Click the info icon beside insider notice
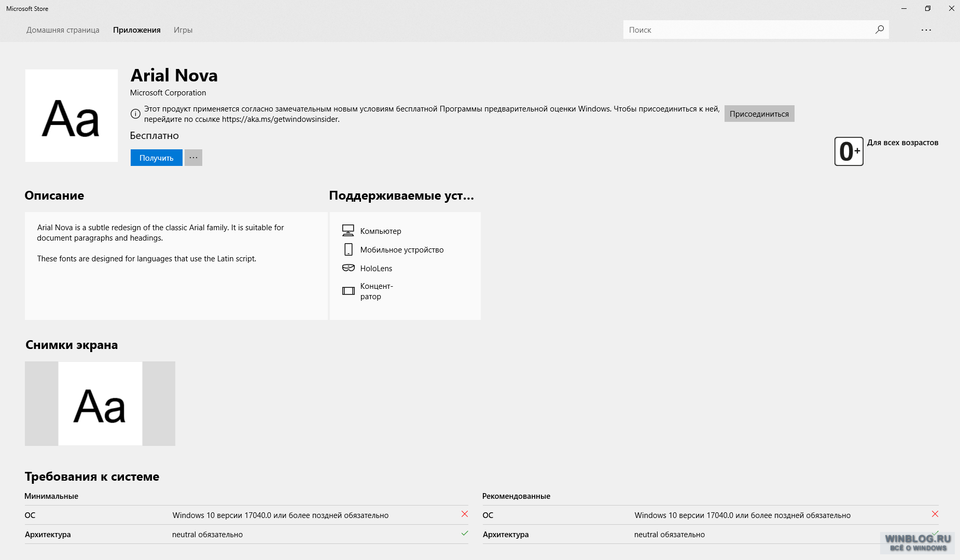 point(135,114)
